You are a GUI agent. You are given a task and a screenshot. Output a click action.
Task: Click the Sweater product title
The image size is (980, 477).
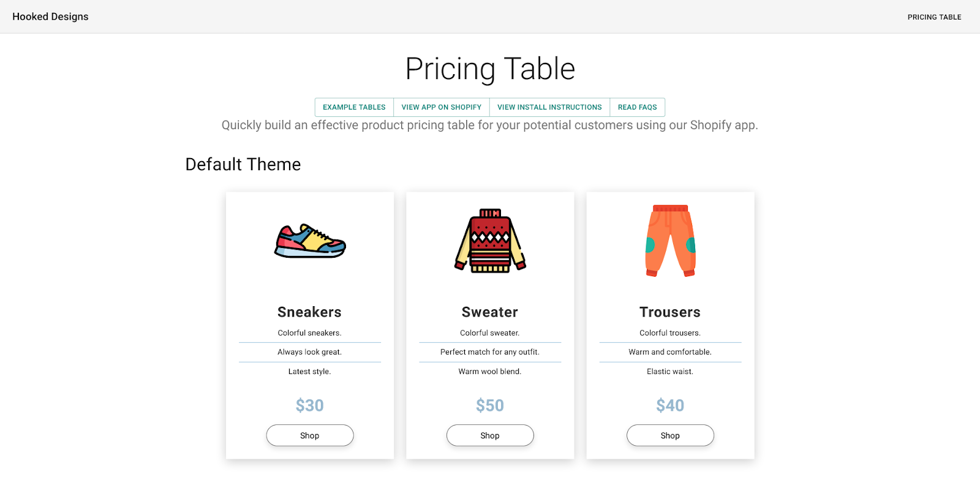490,312
